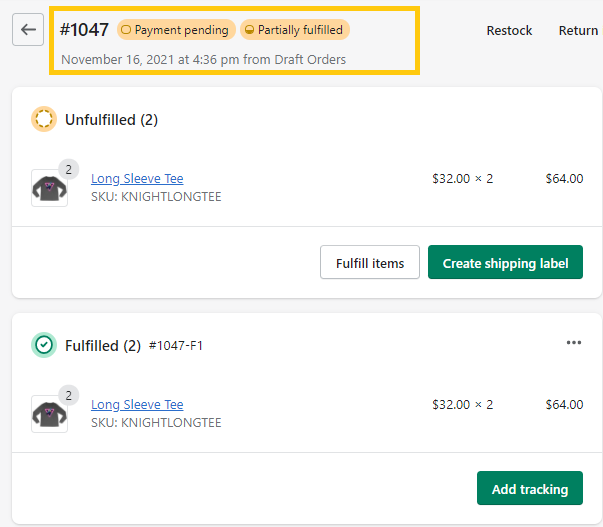Click the Unfulfilled (2) section heading
603x527 pixels.
tap(111, 120)
